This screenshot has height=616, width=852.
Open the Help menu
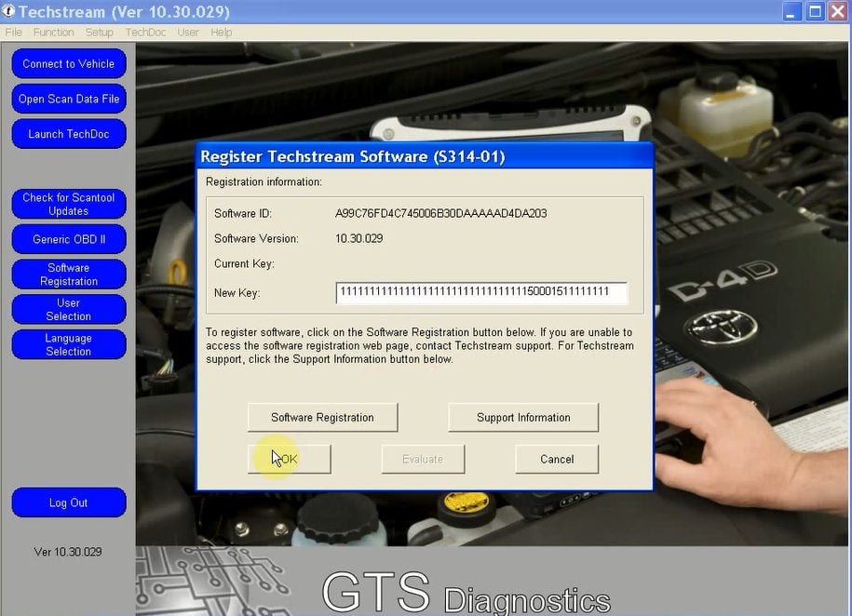pyautogui.click(x=222, y=32)
